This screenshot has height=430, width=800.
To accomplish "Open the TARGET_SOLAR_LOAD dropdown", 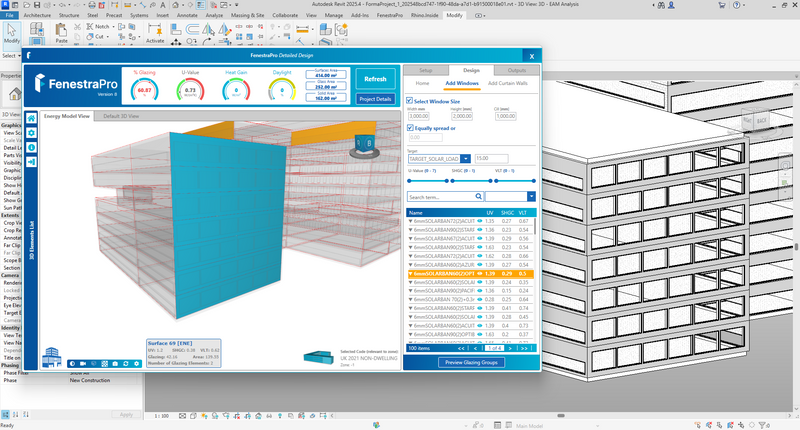I will tap(465, 159).
